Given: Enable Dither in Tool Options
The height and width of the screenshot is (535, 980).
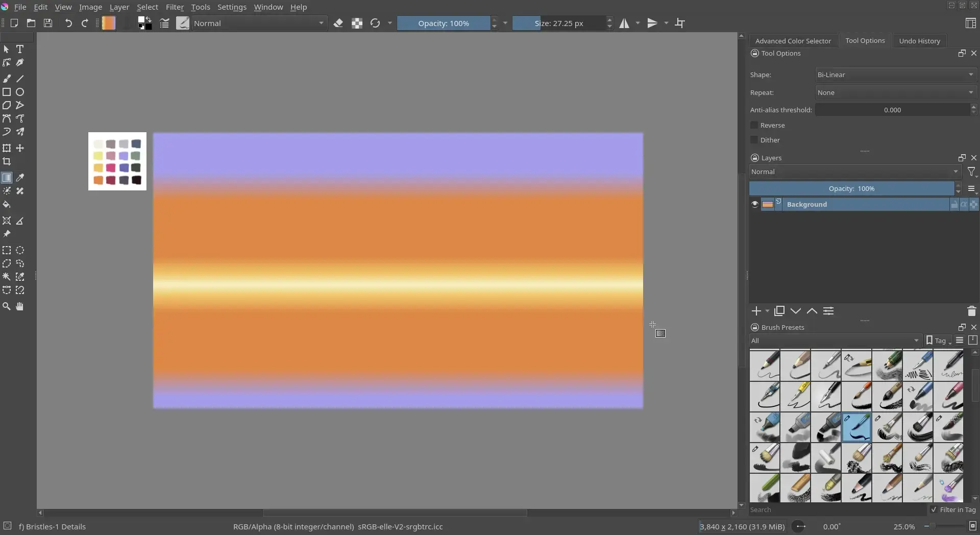Looking at the screenshot, I should click(755, 139).
